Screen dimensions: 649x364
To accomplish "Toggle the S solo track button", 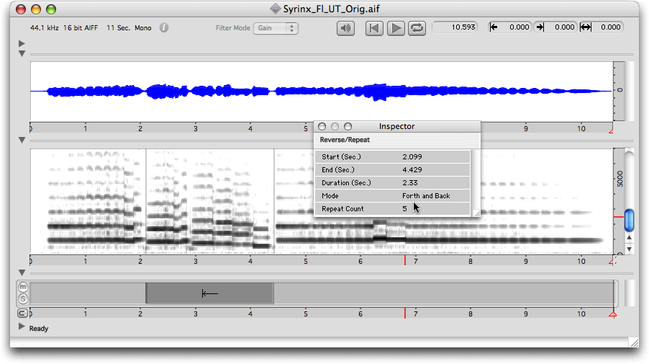I will pos(23,299).
